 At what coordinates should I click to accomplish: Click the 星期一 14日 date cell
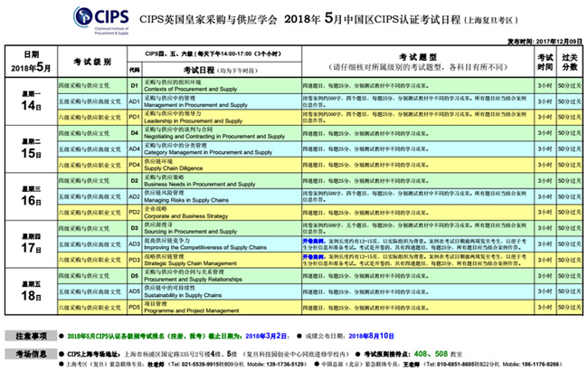pos(31,101)
